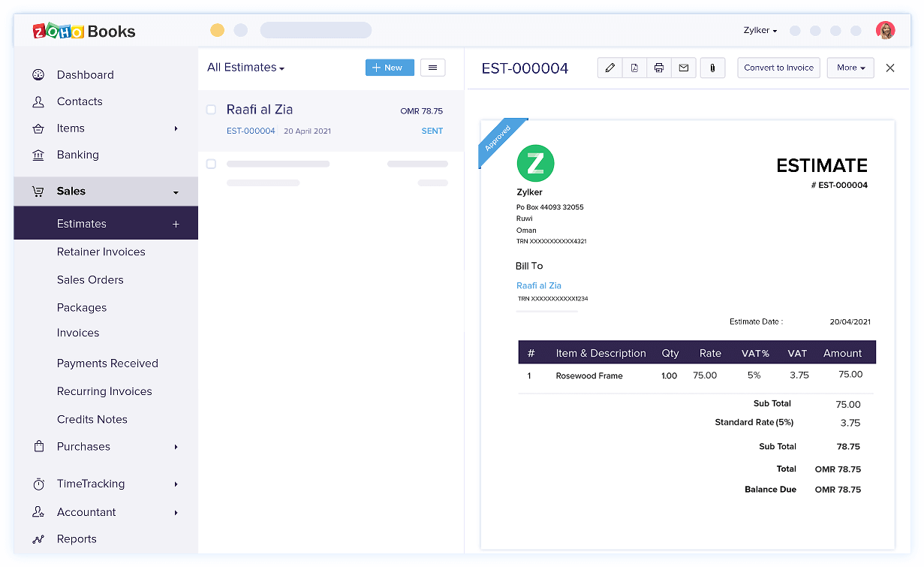Viewport: 924px width, 567px height.
Task: Email the estimate with envelope icon
Action: [x=684, y=68]
